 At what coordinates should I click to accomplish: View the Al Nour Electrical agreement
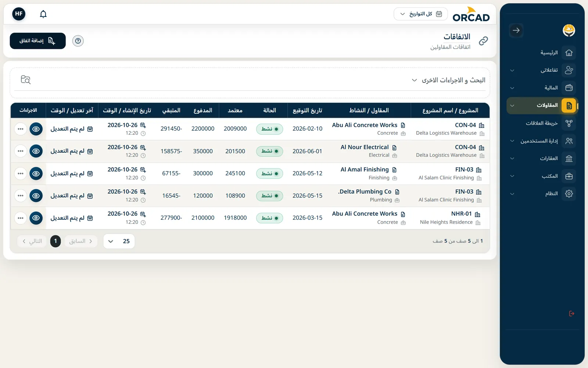[x=36, y=151]
